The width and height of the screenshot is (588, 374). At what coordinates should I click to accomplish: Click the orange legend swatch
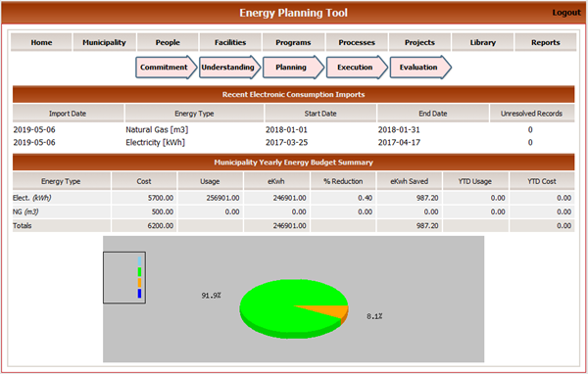pyautogui.click(x=139, y=283)
